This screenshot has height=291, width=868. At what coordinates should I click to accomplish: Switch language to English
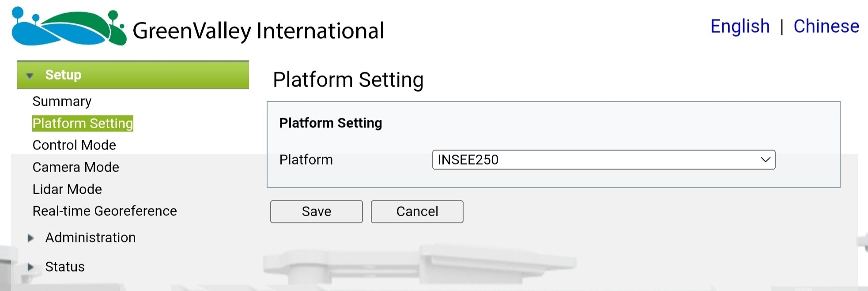coord(740,27)
